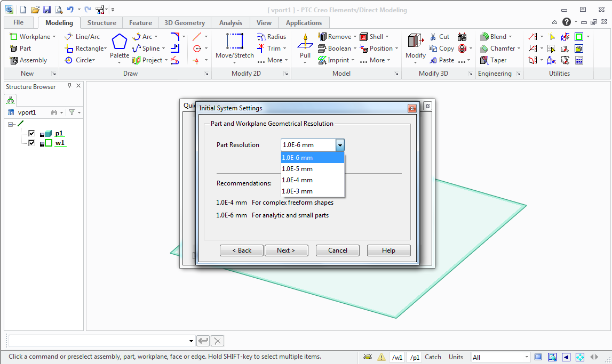
Task: Click the Cut scissors tool
Action: click(x=440, y=37)
